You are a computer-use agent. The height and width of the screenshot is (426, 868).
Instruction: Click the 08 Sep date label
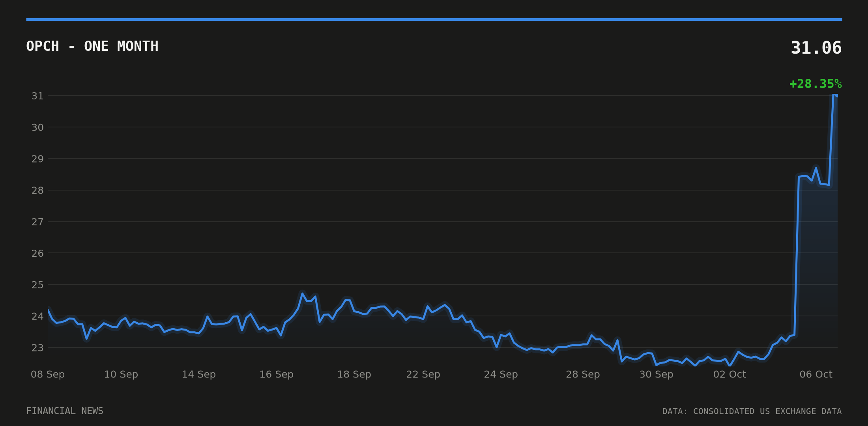click(x=48, y=374)
